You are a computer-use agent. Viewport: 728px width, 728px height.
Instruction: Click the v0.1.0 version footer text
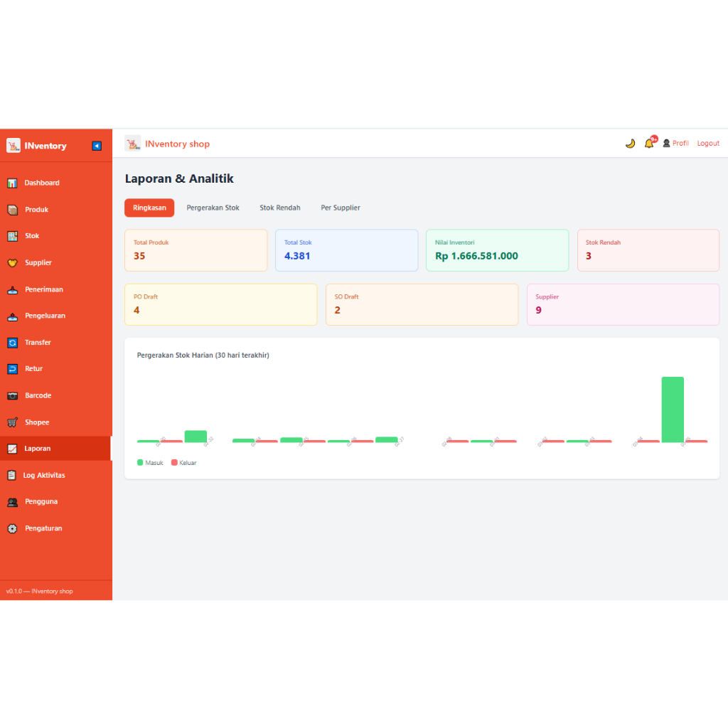pos(40,591)
